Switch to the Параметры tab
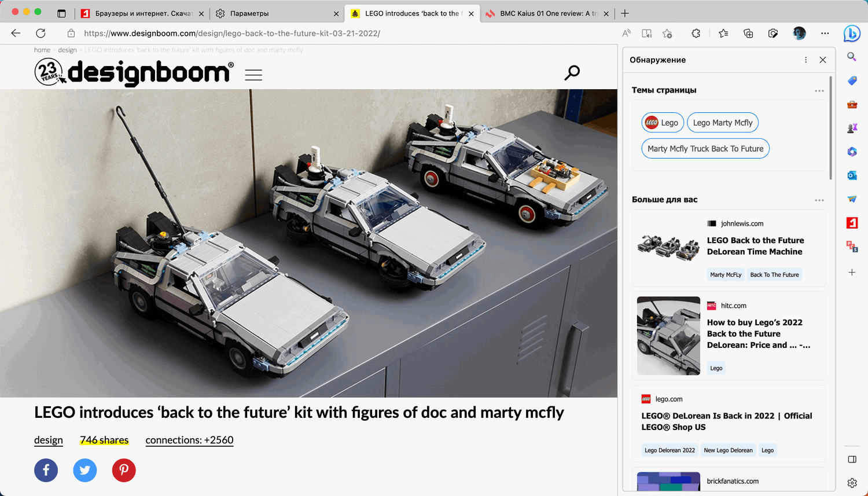 pyautogui.click(x=277, y=13)
